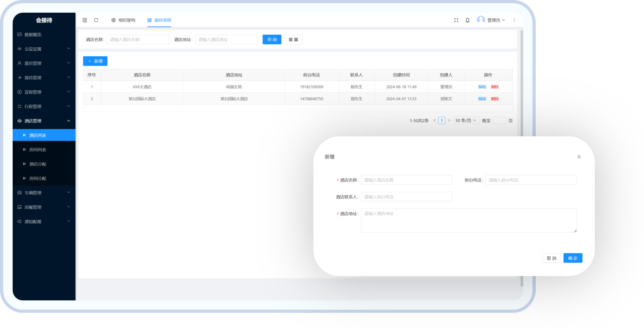Click 删除 for 茅台国际大酒店 row

tap(495, 99)
